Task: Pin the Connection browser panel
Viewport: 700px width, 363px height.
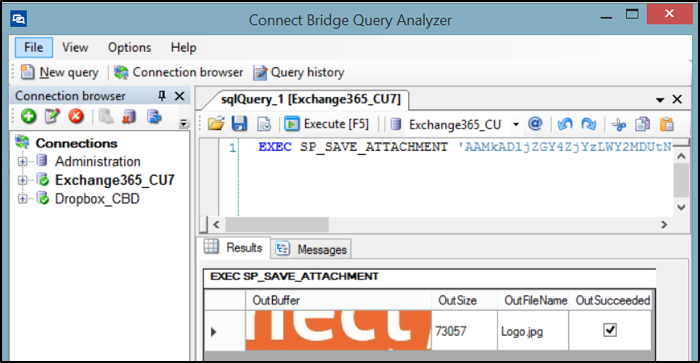Action: point(162,96)
